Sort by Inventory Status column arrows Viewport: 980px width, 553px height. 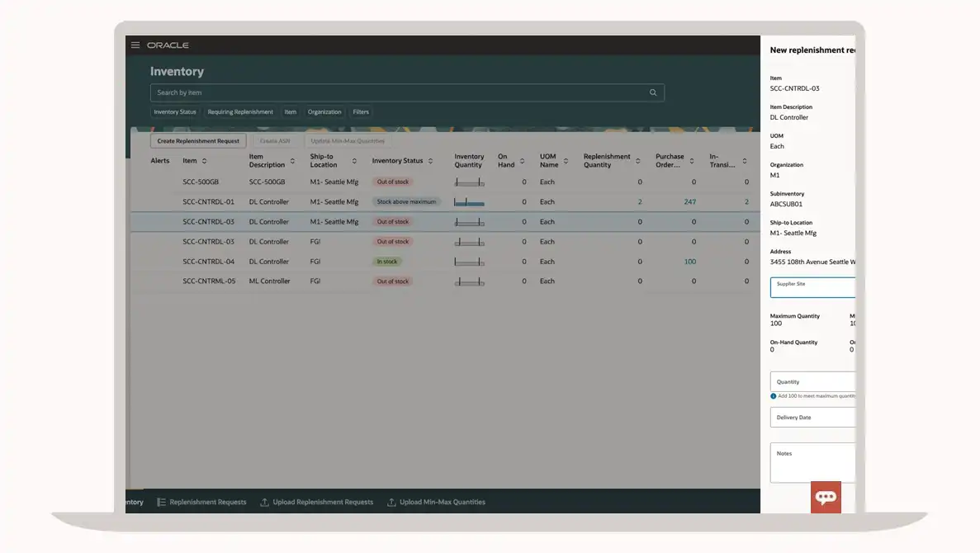click(430, 161)
